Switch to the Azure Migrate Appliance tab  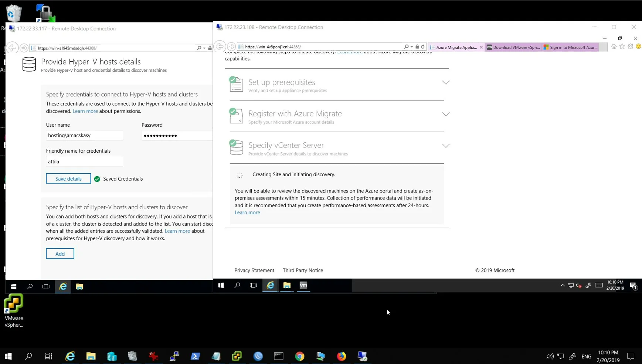[x=456, y=47]
